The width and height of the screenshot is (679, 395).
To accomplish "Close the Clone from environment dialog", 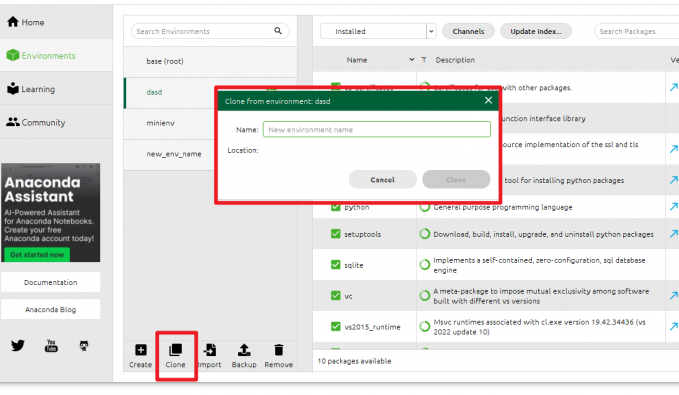I will point(488,100).
